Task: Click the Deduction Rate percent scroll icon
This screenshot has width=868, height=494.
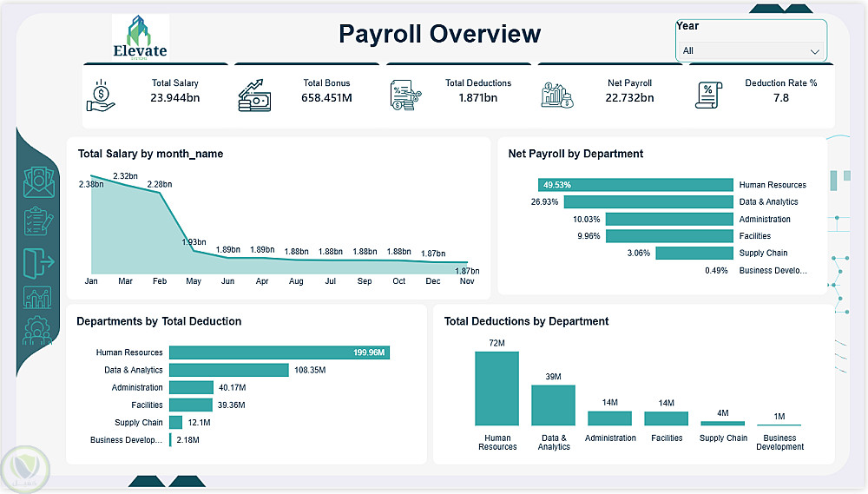Action: [708, 96]
